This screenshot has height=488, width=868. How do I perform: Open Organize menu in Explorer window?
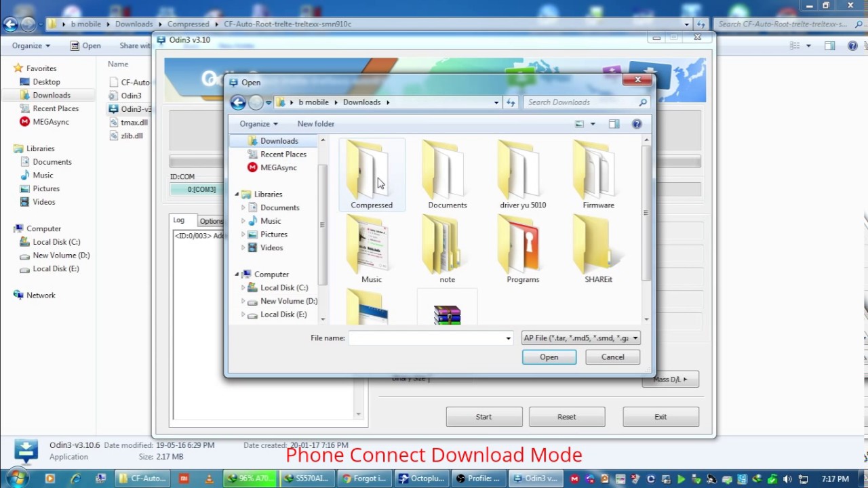coord(31,46)
